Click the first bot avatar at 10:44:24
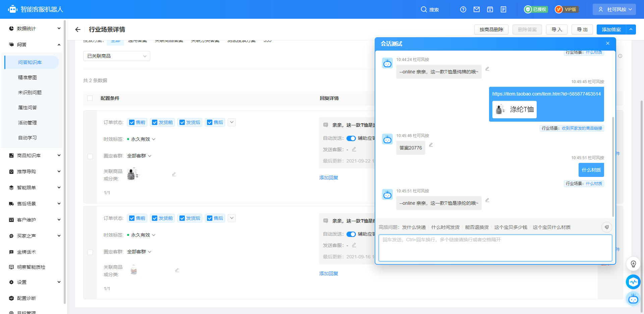 coord(387,63)
